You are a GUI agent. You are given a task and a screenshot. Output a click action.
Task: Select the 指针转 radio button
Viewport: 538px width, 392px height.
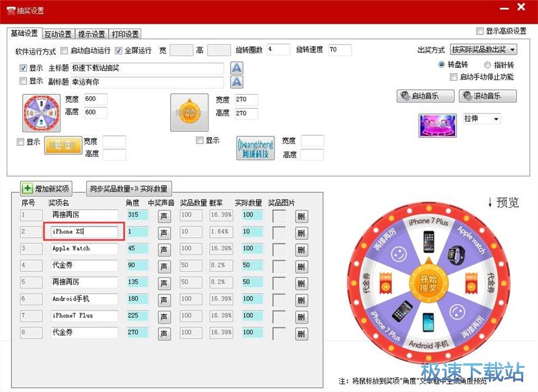[488, 63]
